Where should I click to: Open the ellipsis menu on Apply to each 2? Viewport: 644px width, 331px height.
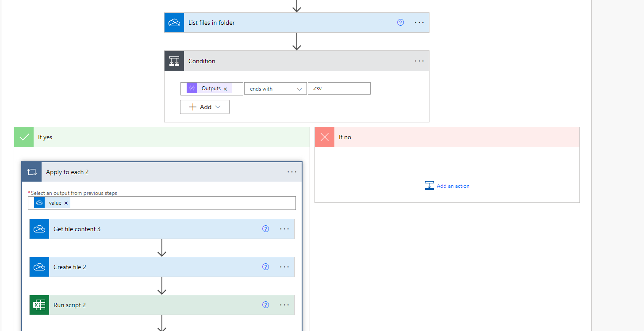coord(291,171)
